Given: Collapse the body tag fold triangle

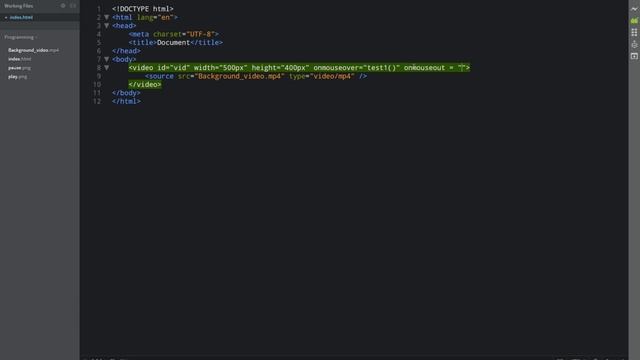Looking at the screenshot, I should pos(107,60).
